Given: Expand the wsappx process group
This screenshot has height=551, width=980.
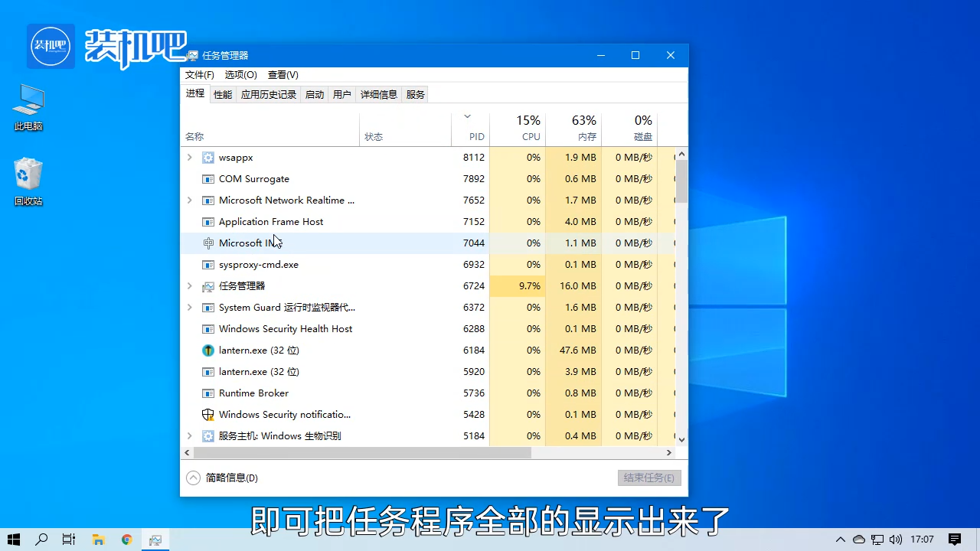Looking at the screenshot, I should 190,158.
